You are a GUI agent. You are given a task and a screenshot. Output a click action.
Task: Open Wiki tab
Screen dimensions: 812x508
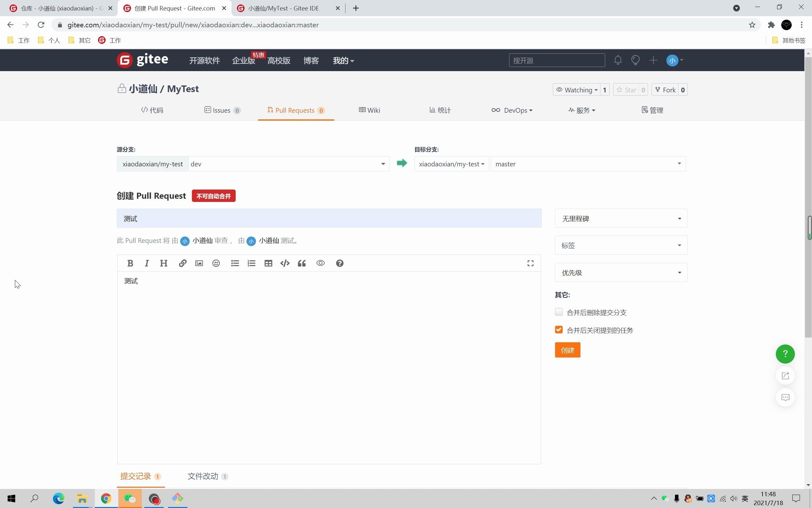370,110
